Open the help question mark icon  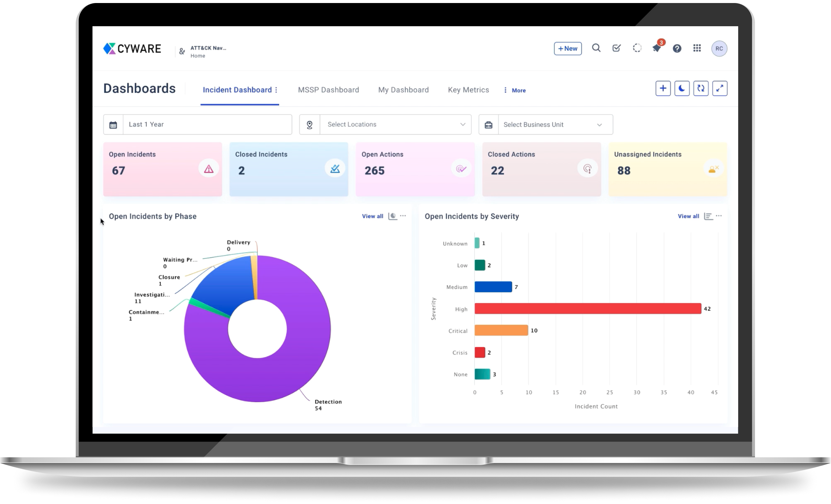[677, 48]
